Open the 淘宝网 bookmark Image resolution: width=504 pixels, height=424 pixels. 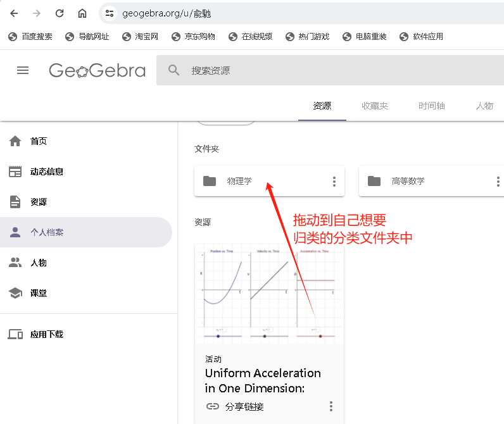(140, 37)
